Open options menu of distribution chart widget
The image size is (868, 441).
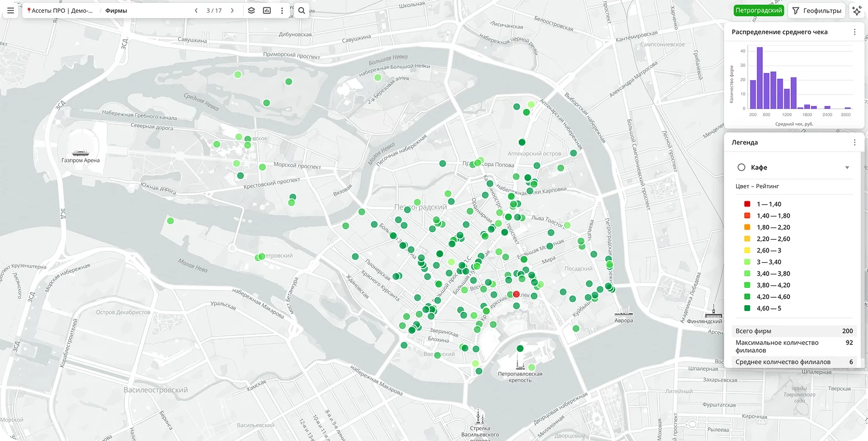click(855, 32)
